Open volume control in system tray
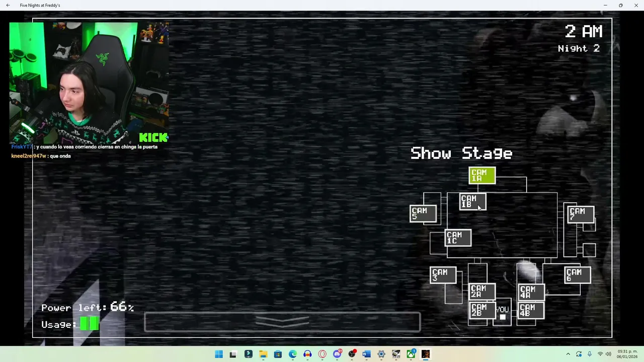 pos(608,354)
